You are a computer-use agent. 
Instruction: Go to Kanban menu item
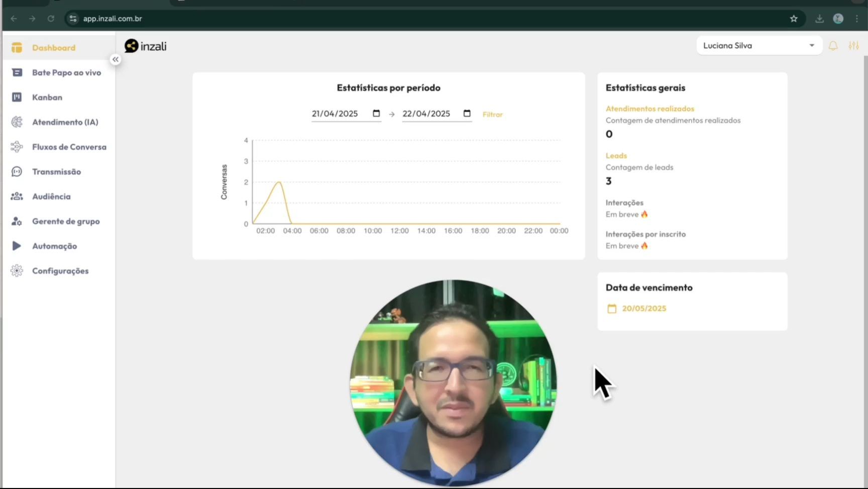(x=58, y=97)
